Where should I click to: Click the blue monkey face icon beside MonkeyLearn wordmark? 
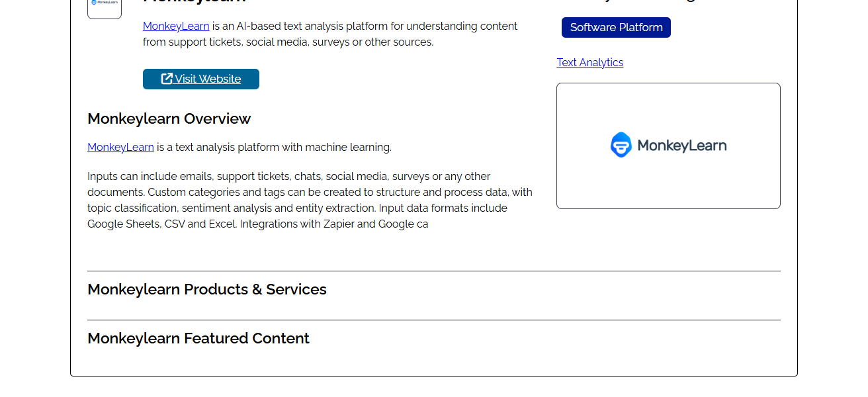[620, 145]
